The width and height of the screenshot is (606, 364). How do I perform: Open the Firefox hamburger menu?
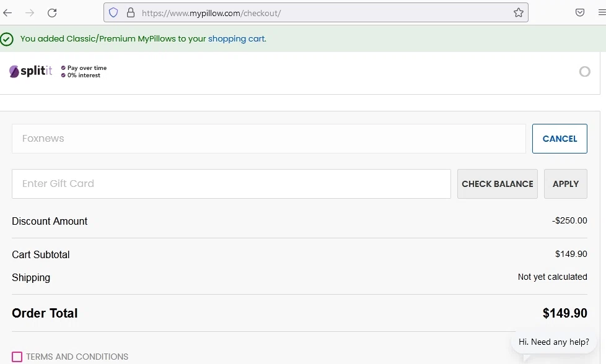pos(602,13)
